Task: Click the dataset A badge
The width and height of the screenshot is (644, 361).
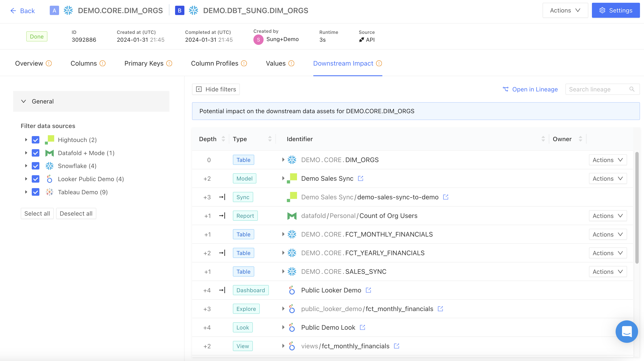Action: [54, 11]
